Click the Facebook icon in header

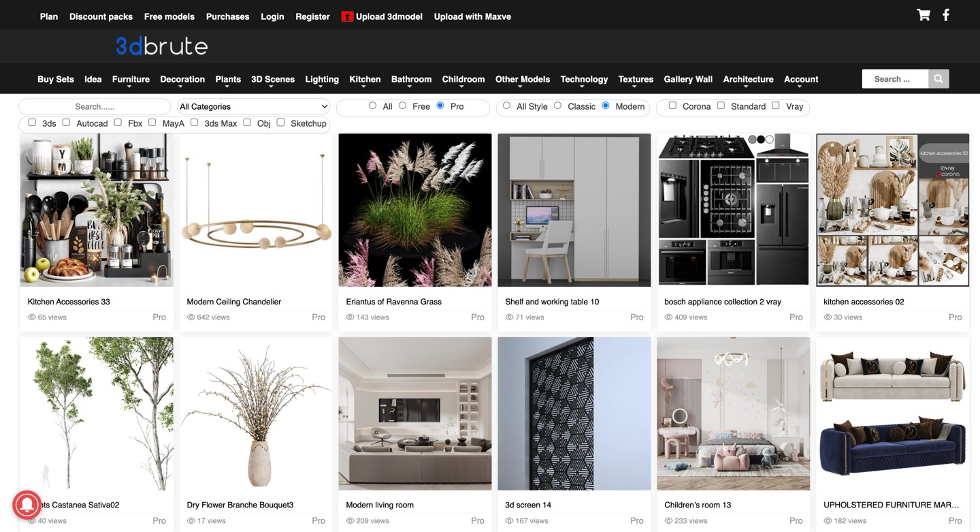tap(945, 15)
